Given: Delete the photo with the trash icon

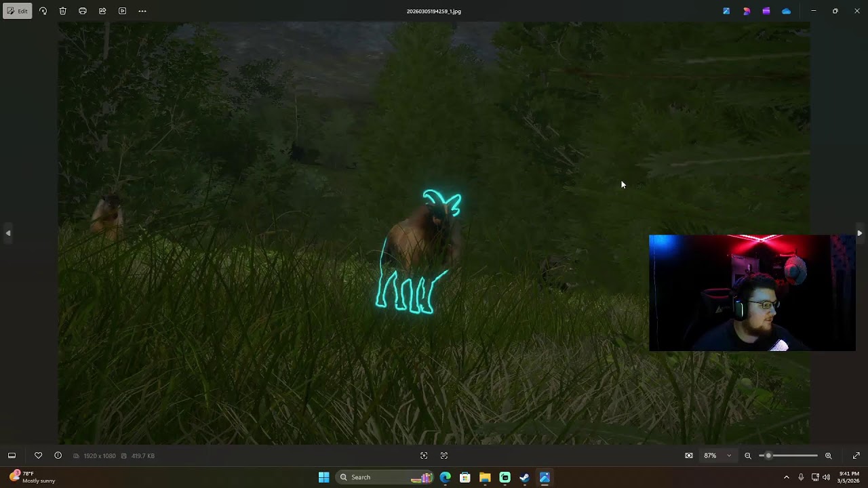Looking at the screenshot, I should tap(62, 11).
